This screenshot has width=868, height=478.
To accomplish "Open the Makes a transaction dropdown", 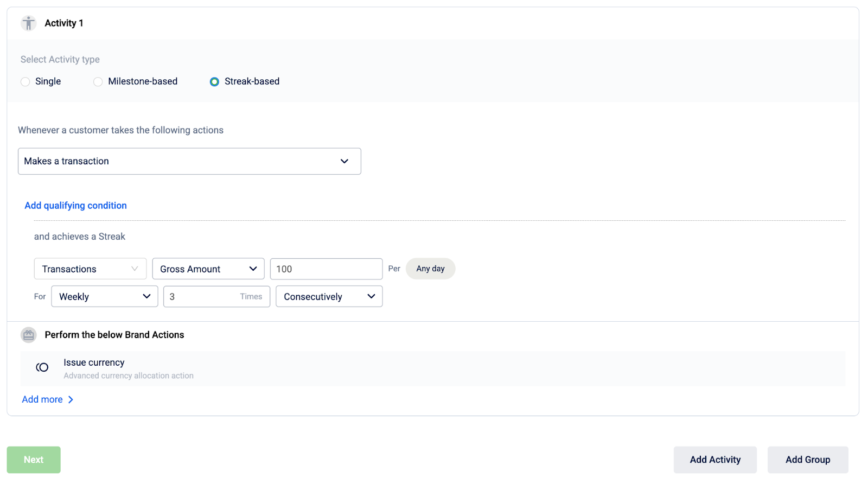I will tap(189, 161).
